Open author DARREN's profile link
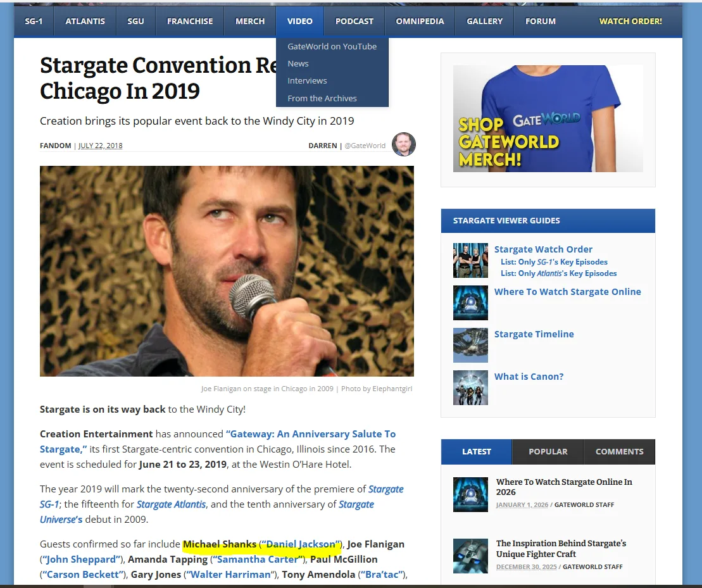This screenshot has height=588, width=702. pyautogui.click(x=322, y=146)
